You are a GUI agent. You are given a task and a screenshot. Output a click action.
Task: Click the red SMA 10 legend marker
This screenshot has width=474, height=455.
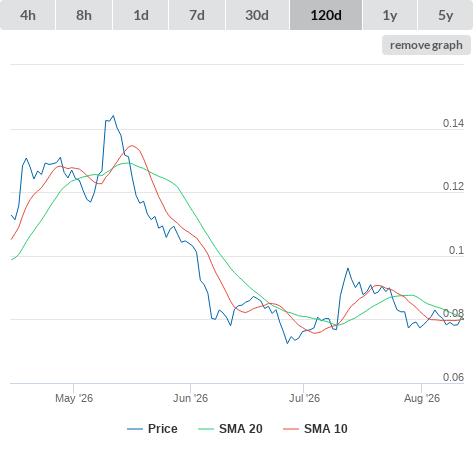(291, 429)
